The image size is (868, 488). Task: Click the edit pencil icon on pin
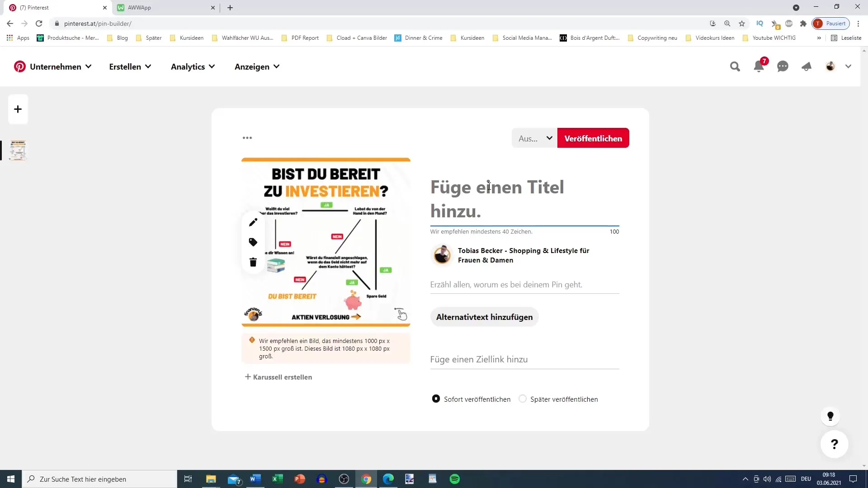(x=253, y=222)
